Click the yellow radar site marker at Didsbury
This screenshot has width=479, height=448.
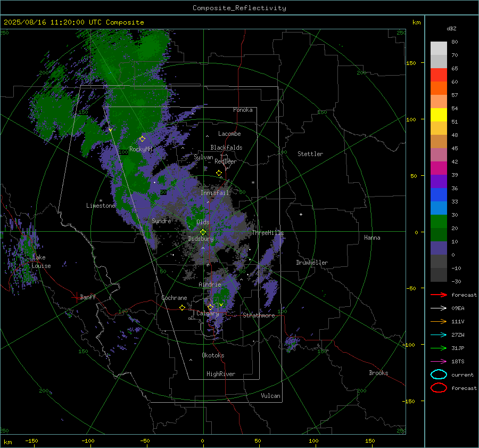(203, 232)
